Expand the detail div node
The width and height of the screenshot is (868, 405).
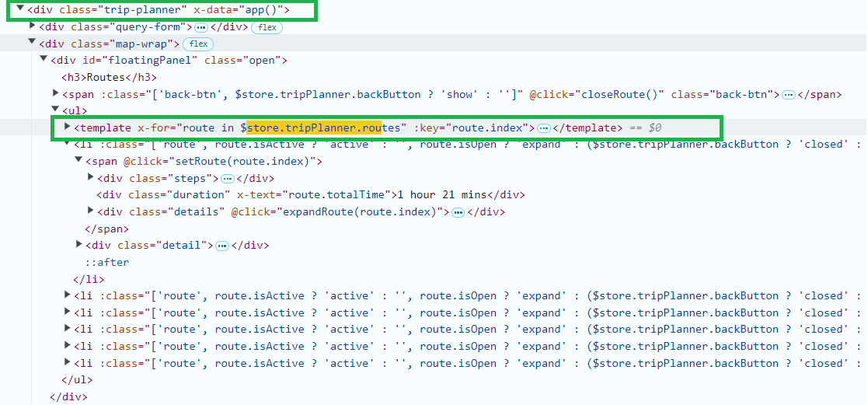pos(79,244)
